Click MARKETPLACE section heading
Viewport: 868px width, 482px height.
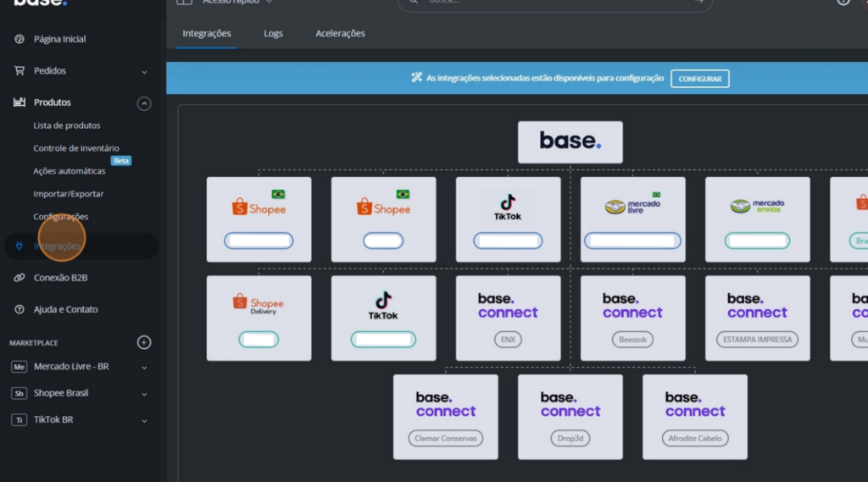pos(34,343)
